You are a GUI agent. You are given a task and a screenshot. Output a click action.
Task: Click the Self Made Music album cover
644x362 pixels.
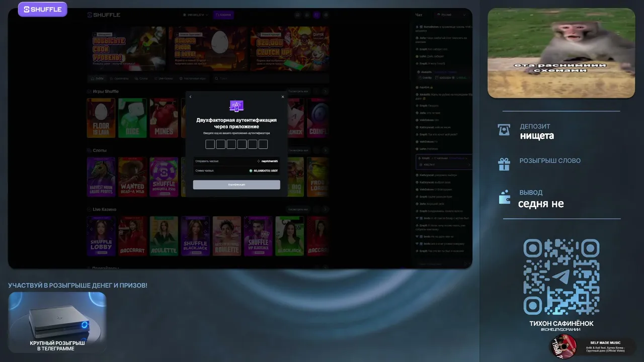564,346
